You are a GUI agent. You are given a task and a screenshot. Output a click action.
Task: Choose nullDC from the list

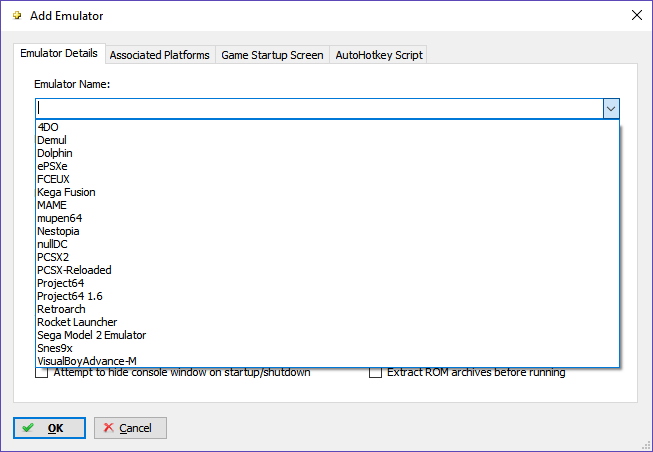point(327,244)
